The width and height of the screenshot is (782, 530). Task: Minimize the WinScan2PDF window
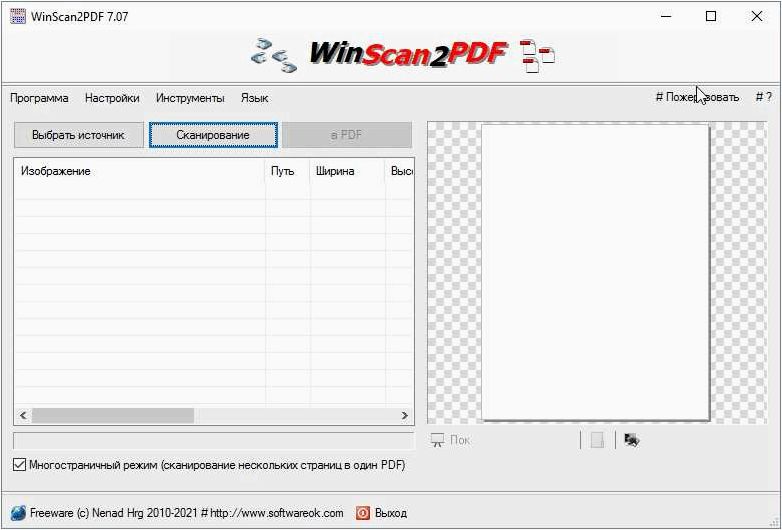coord(666,16)
